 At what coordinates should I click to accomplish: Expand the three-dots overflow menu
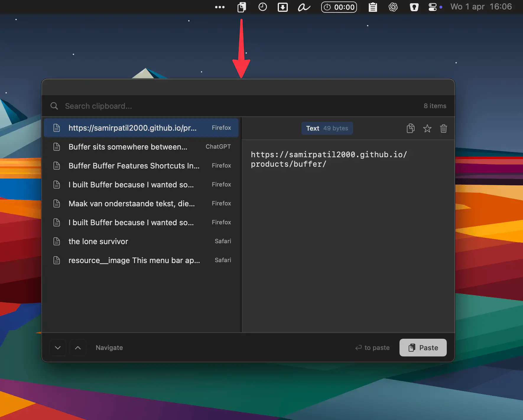(220, 7)
